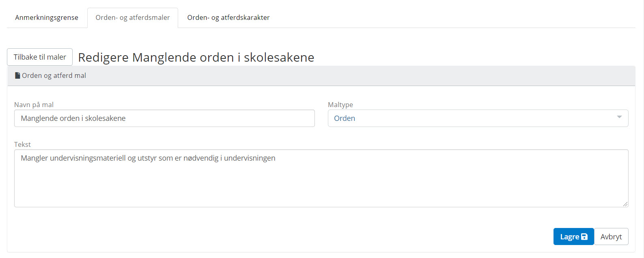The height and width of the screenshot is (258, 644).
Task: Open the Anmerkningsgrense tab
Action: coord(47,17)
